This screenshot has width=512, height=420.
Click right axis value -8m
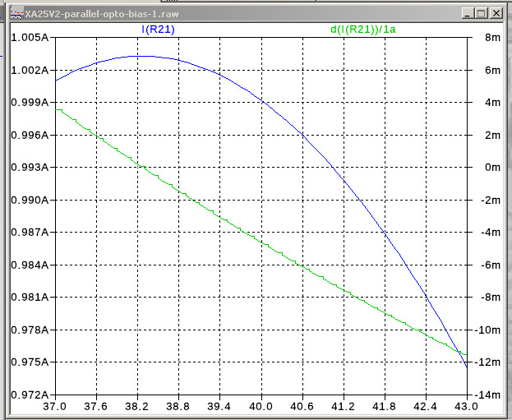(491, 298)
